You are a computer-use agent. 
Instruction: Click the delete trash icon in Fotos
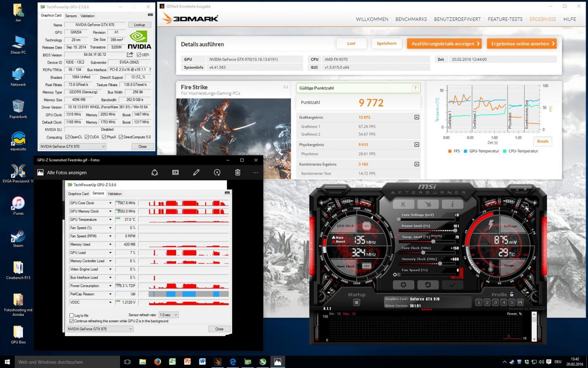click(x=237, y=172)
